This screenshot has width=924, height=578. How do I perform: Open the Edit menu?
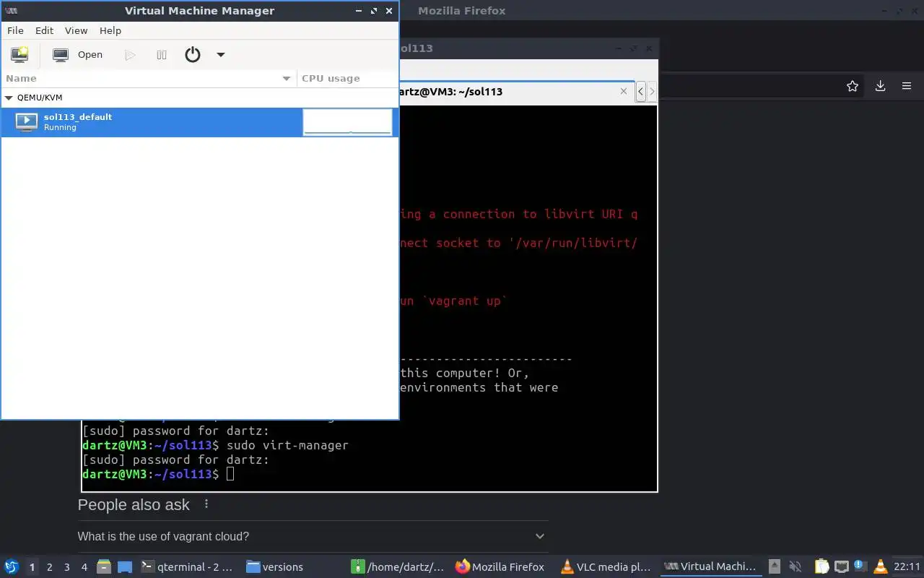[x=44, y=30]
